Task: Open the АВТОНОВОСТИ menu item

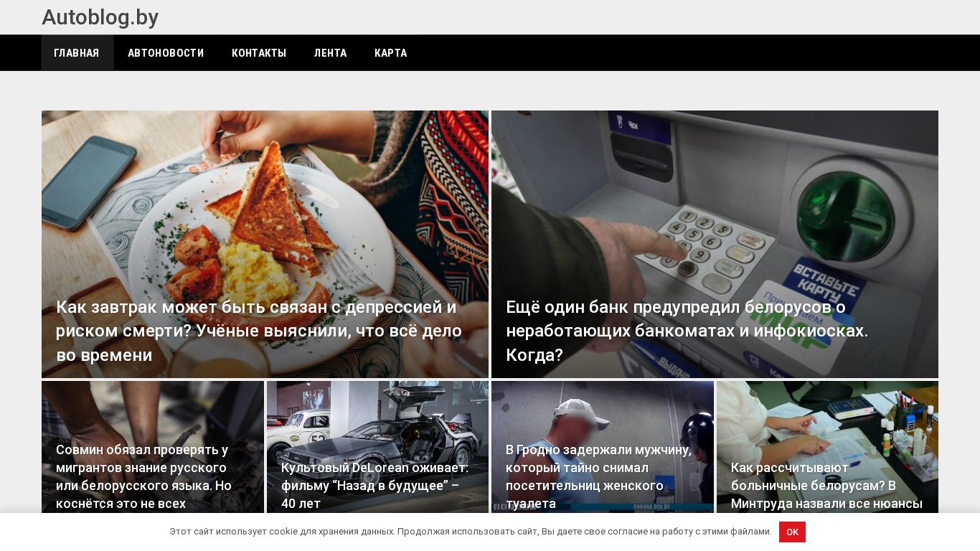Action: point(166,53)
